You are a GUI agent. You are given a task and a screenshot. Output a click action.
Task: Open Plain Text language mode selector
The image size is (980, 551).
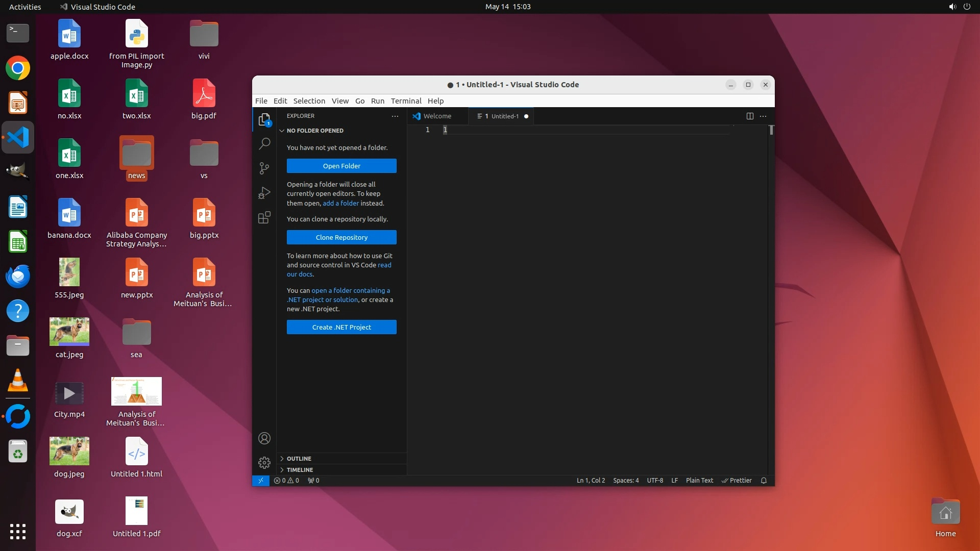(699, 481)
